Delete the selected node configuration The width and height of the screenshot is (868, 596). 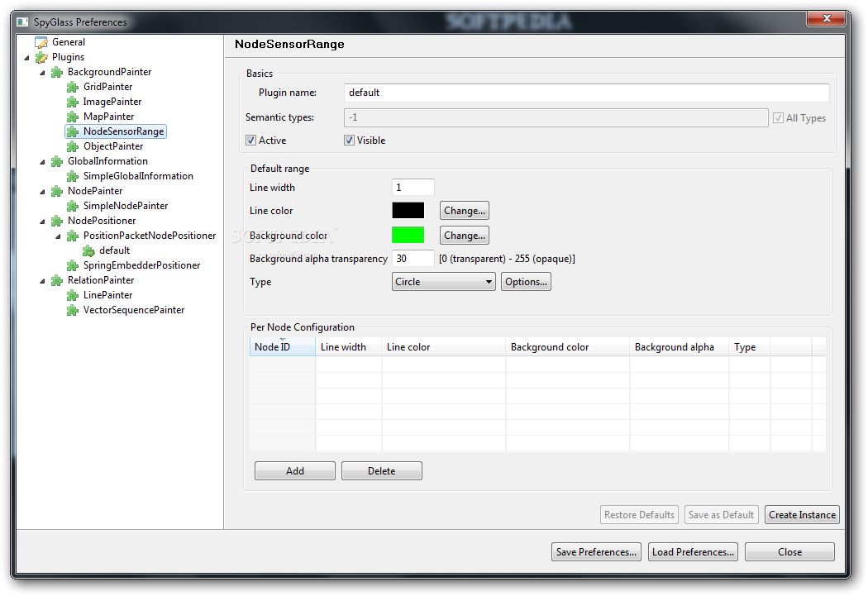pos(382,471)
